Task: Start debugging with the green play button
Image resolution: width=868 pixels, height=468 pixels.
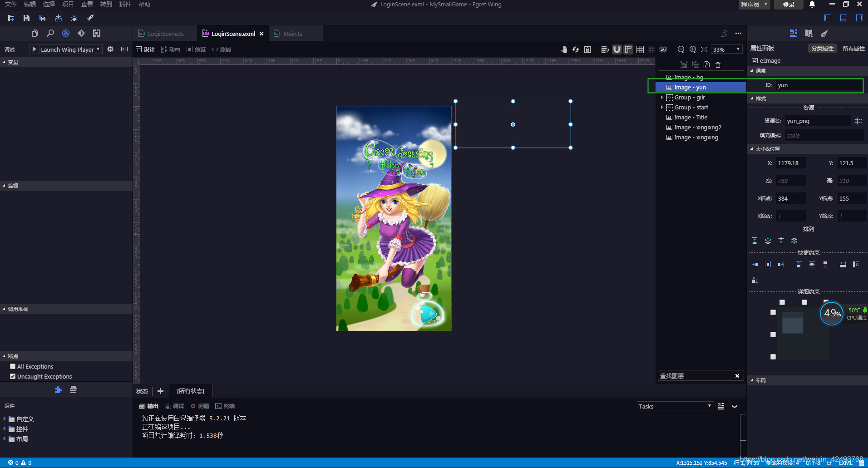Action: [x=34, y=49]
